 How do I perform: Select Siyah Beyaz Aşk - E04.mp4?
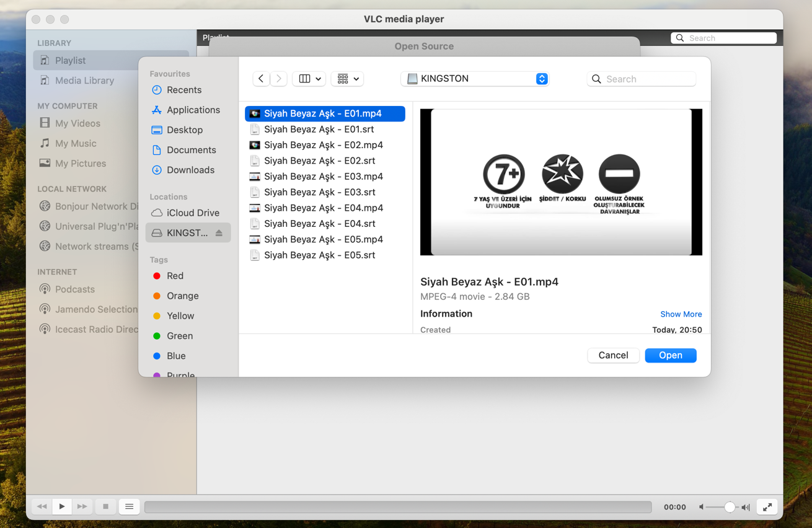[x=325, y=208]
